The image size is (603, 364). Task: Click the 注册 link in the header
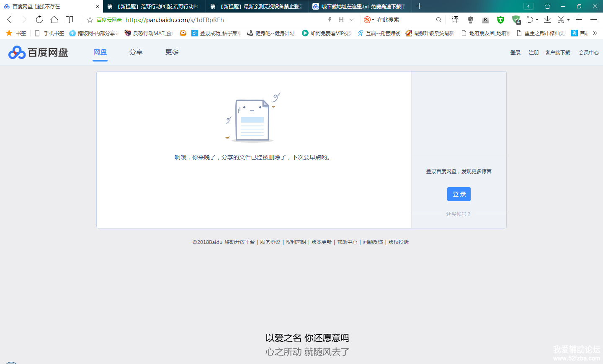tap(534, 53)
